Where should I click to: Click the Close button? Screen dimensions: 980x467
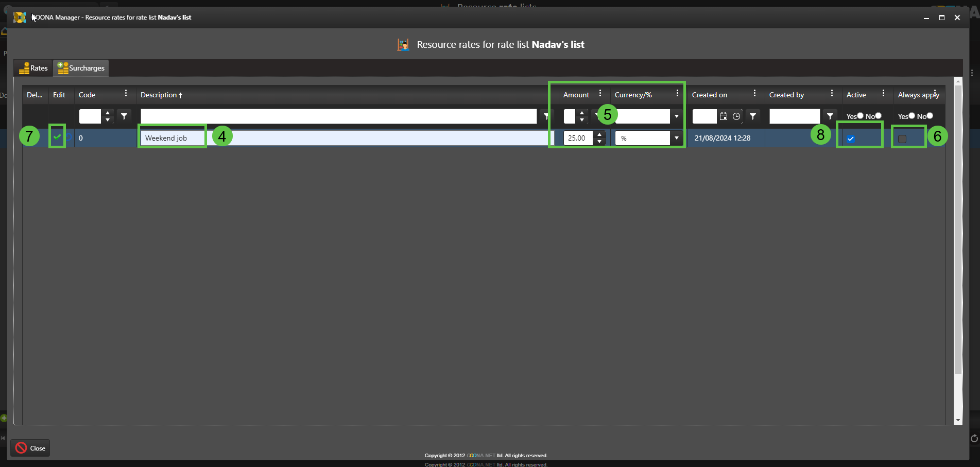(30, 448)
